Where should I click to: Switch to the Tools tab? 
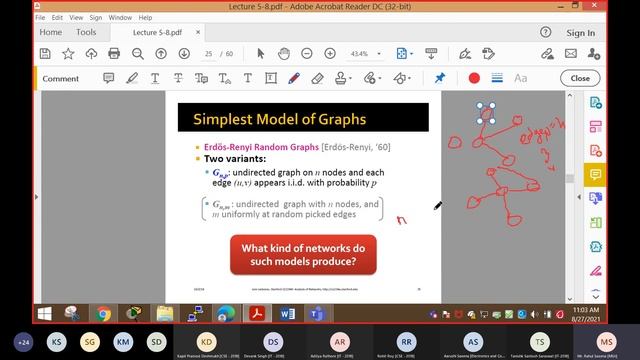point(86,32)
